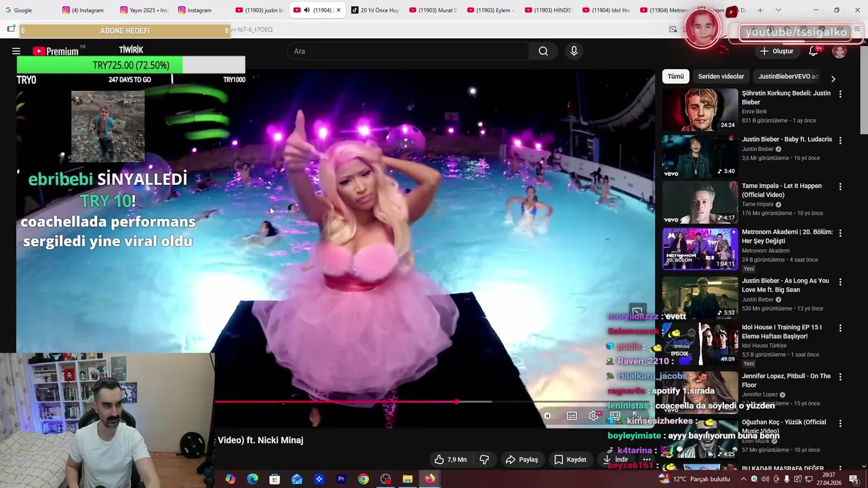Open the Windows notification center icon
The image size is (868, 488).
tap(854, 479)
